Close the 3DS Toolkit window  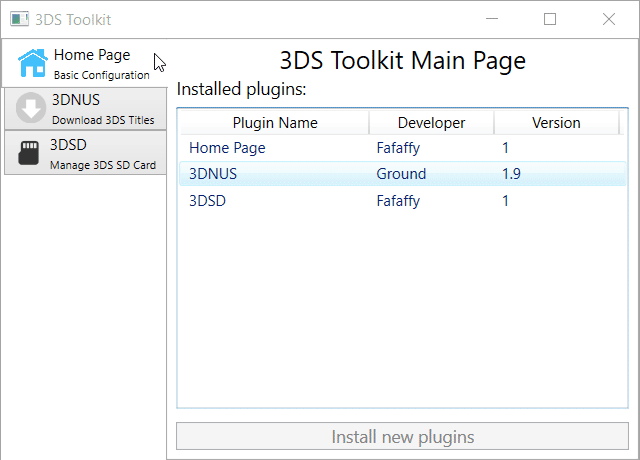(x=609, y=19)
